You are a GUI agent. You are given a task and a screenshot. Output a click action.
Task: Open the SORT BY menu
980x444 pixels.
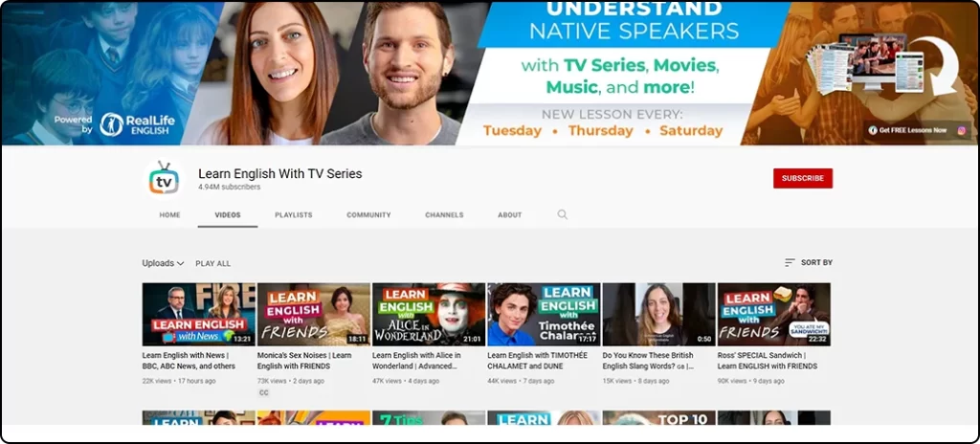point(809,262)
